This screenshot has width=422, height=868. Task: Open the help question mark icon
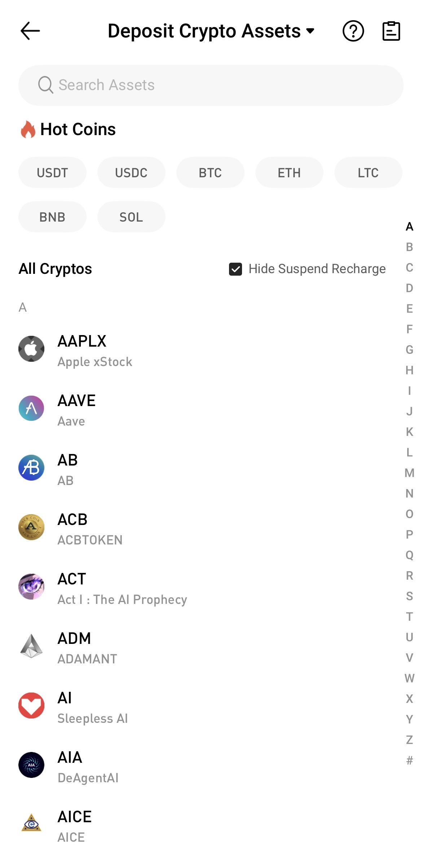coord(353,31)
